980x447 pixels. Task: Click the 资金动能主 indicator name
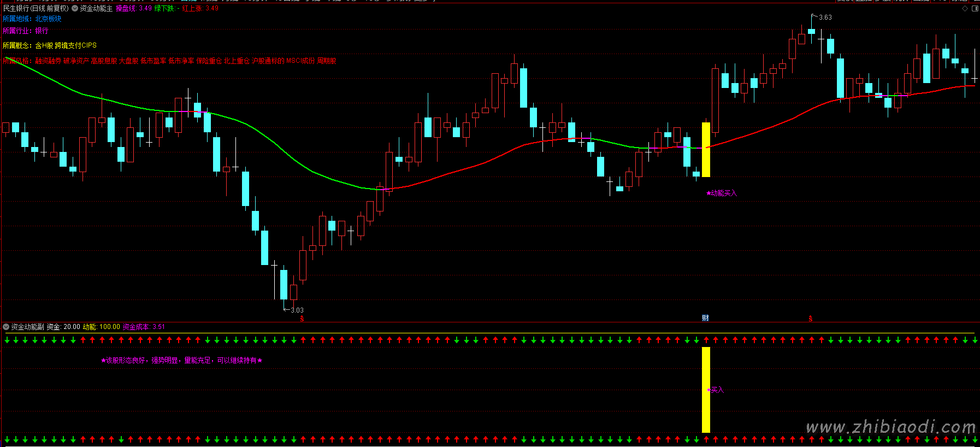(x=96, y=8)
